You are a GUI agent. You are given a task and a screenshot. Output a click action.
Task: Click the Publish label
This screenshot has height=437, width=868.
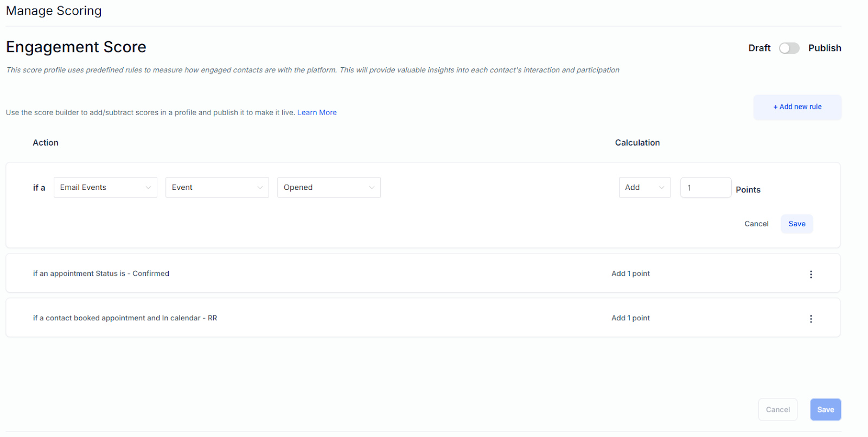(825, 48)
